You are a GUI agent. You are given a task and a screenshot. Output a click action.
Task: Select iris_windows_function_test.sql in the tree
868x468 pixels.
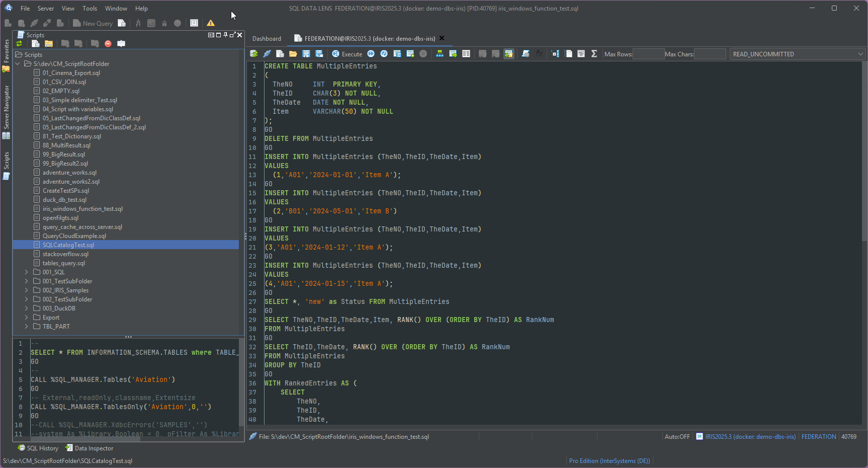(82, 209)
